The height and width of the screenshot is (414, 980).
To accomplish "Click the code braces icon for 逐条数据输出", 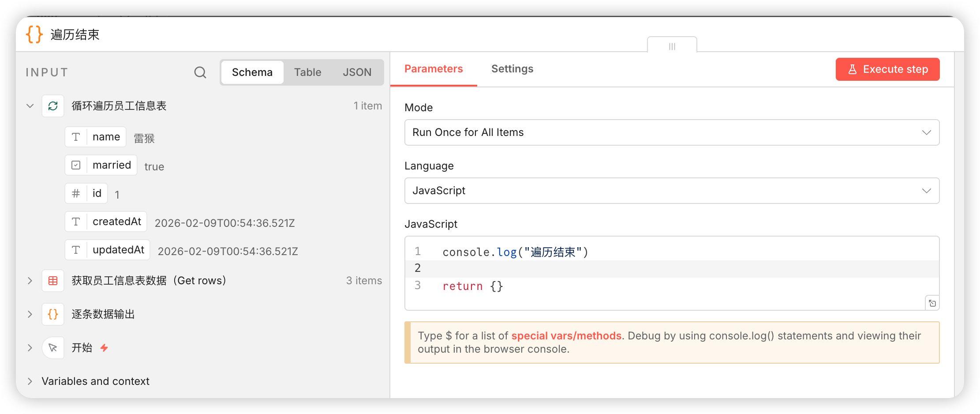I will (x=53, y=314).
